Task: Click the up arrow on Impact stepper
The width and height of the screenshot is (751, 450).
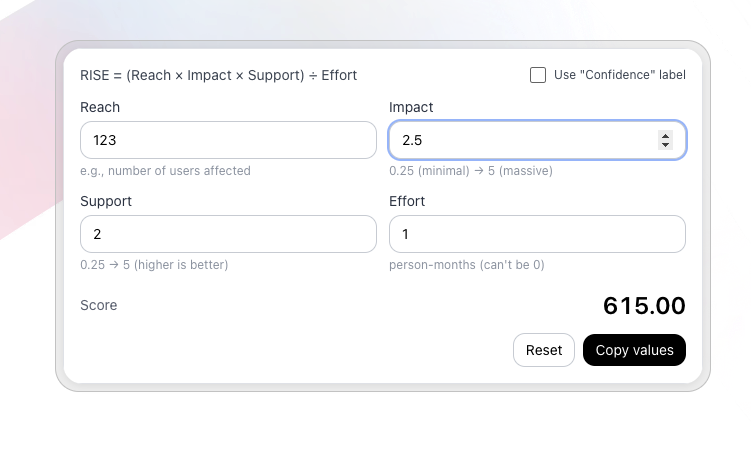Action: (x=666, y=136)
